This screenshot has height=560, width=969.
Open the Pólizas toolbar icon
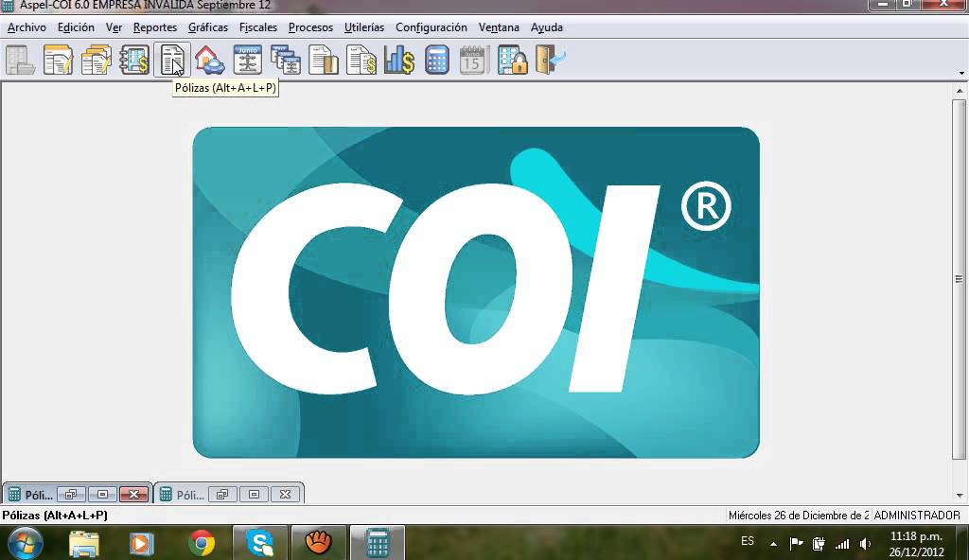(x=172, y=60)
